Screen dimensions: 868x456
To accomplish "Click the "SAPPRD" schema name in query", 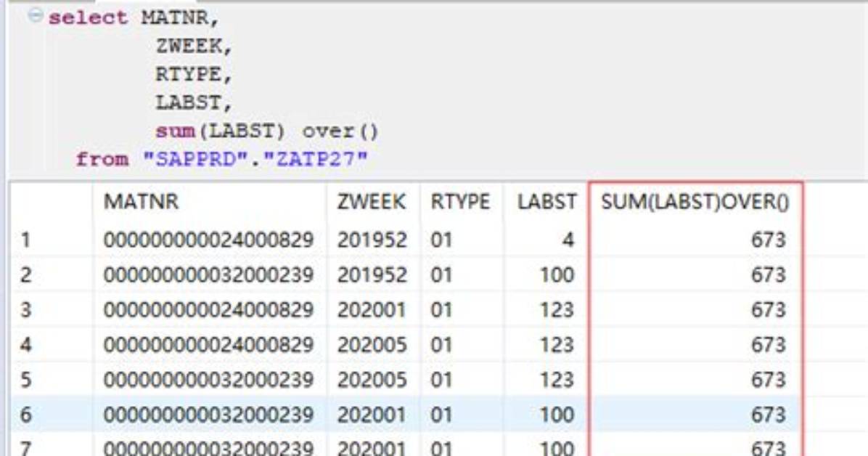I will [195, 160].
